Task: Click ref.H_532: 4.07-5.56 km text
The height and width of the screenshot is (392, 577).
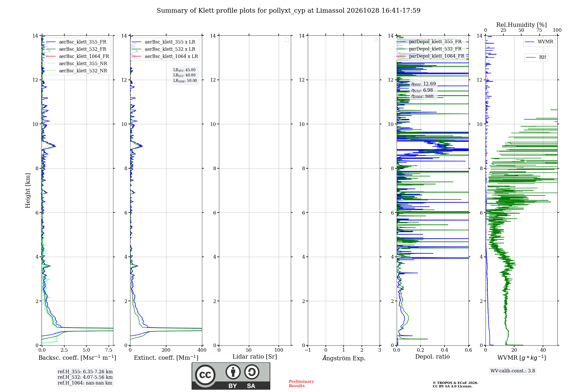Action: coord(85,377)
